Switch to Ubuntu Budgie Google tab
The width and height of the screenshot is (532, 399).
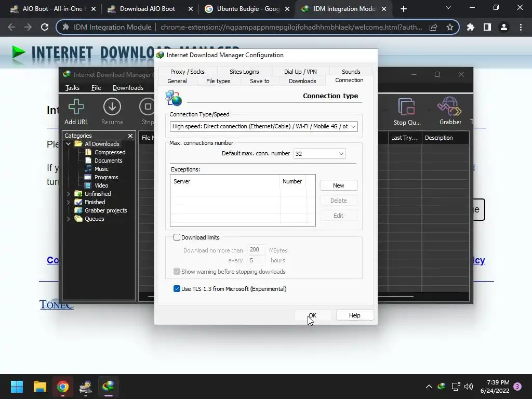(247, 9)
